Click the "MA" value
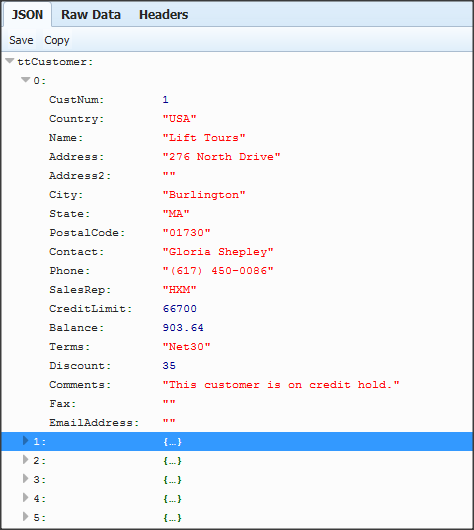474x530 pixels. pos(176,214)
